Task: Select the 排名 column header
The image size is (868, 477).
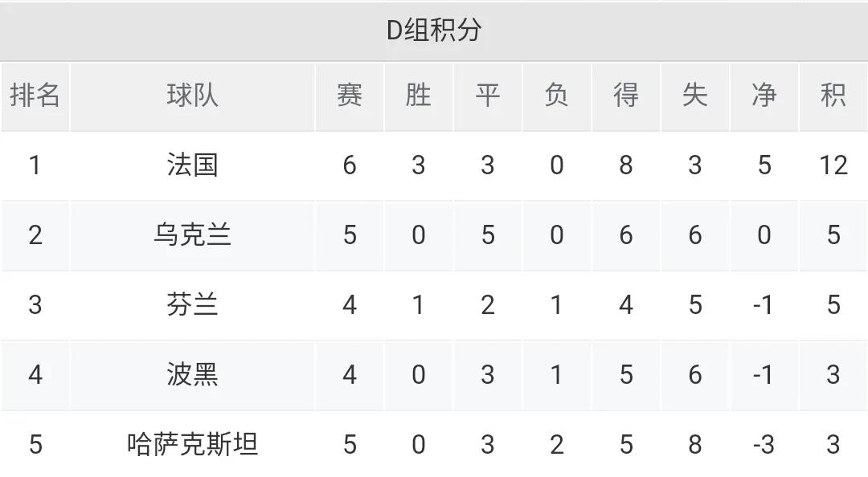Action: pyautogui.click(x=35, y=95)
